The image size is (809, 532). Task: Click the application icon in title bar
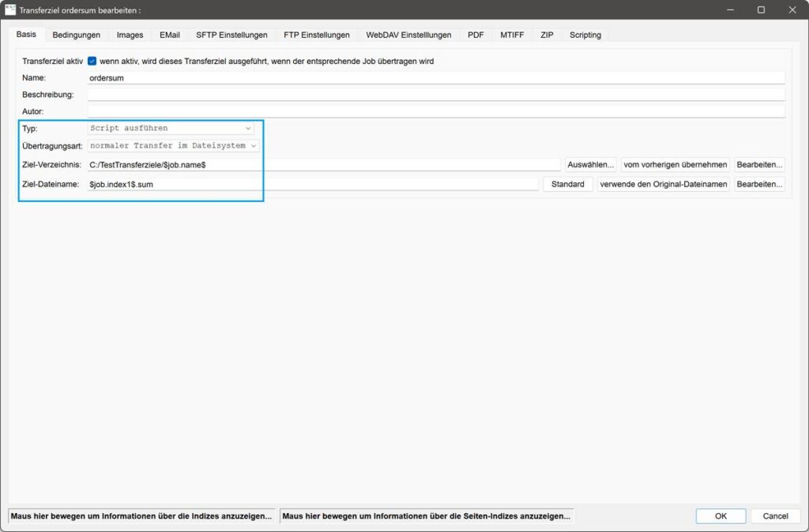click(x=10, y=9)
